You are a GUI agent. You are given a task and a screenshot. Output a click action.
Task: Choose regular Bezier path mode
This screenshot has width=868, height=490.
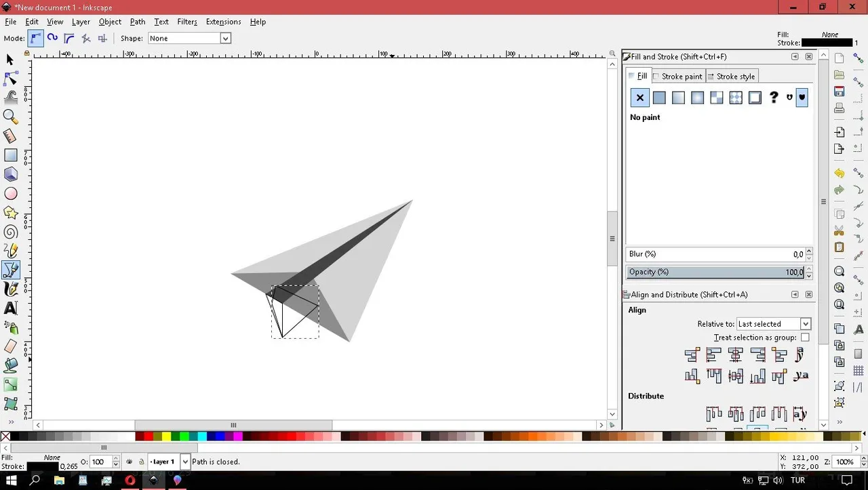pyautogui.click(x=35, y=39)
